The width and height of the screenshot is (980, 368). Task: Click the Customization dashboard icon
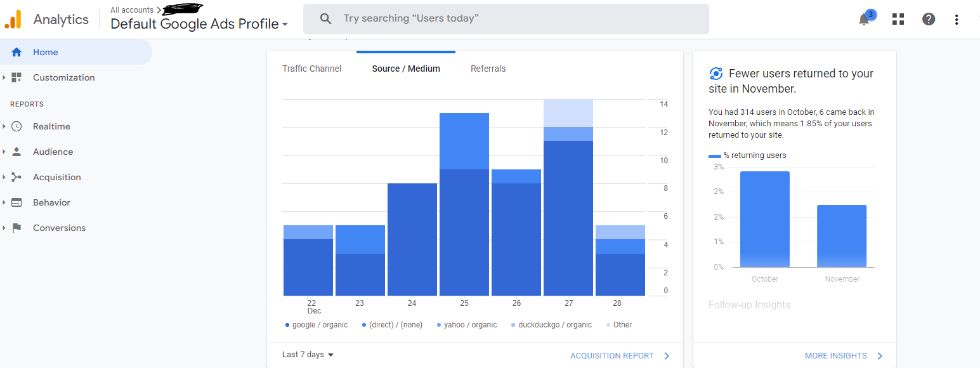click(x=16, y=77)
